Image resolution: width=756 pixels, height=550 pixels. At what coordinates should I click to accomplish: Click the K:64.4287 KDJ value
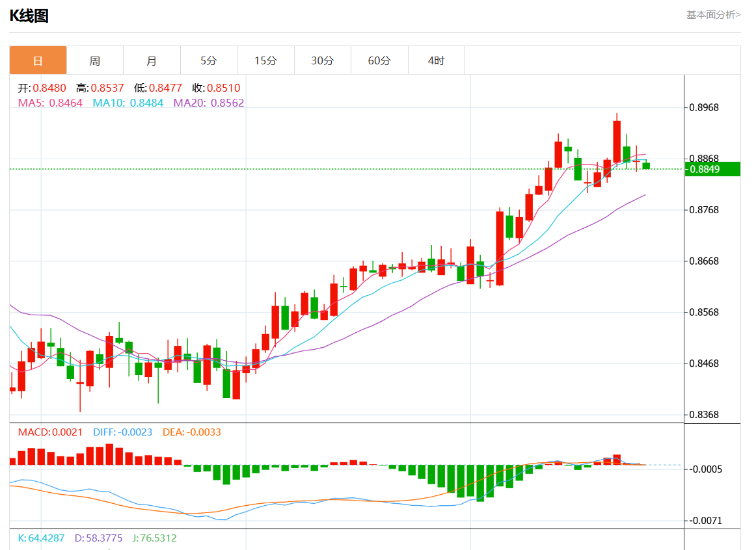click(41, 538)
